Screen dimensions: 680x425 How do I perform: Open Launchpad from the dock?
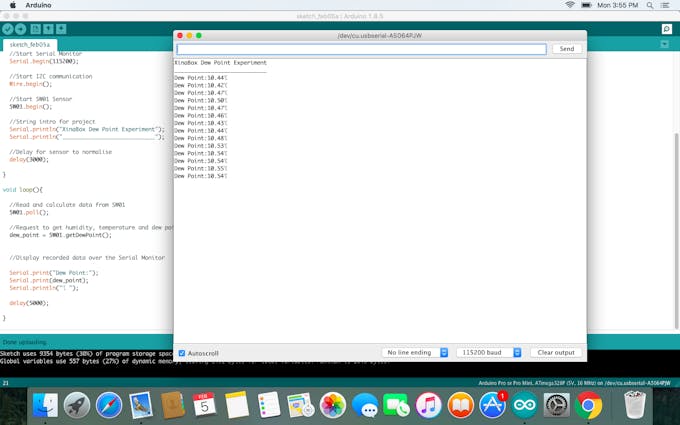(77, 405)
